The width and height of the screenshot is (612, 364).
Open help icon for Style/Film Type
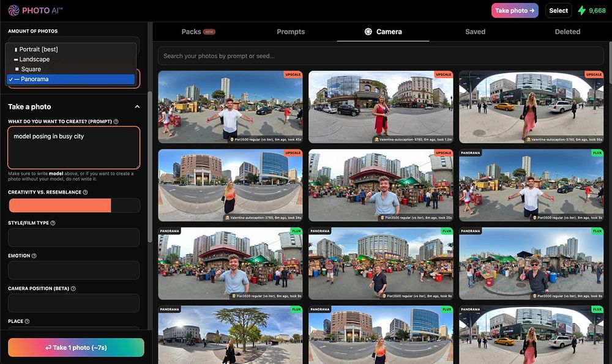pyautogui.click(x=53, y=223)
